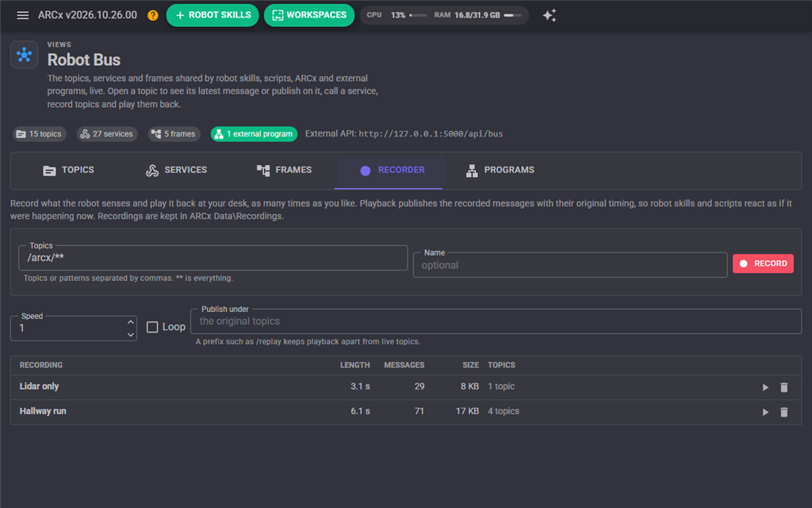Click the Robot Bus view icon

25,55
